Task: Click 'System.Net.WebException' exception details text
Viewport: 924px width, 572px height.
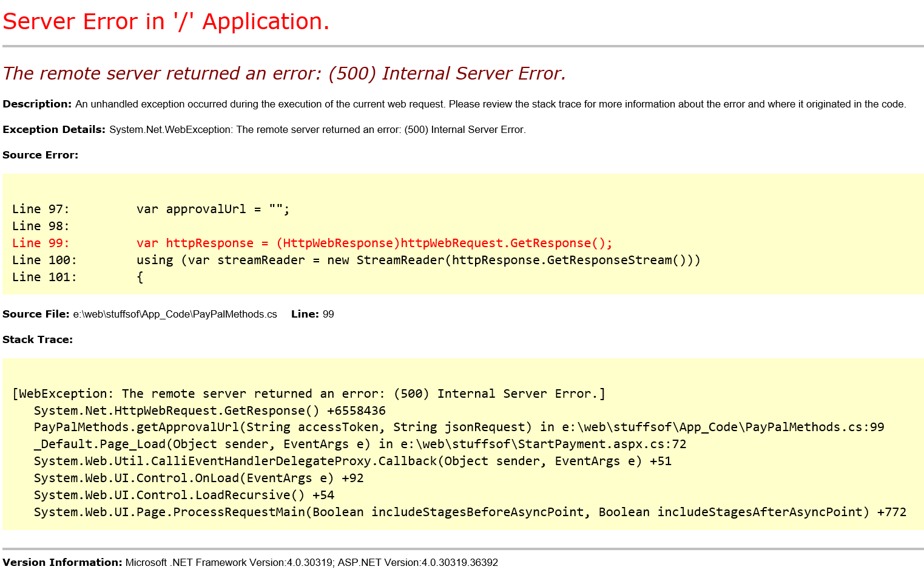Action: (x=317, y=129)
